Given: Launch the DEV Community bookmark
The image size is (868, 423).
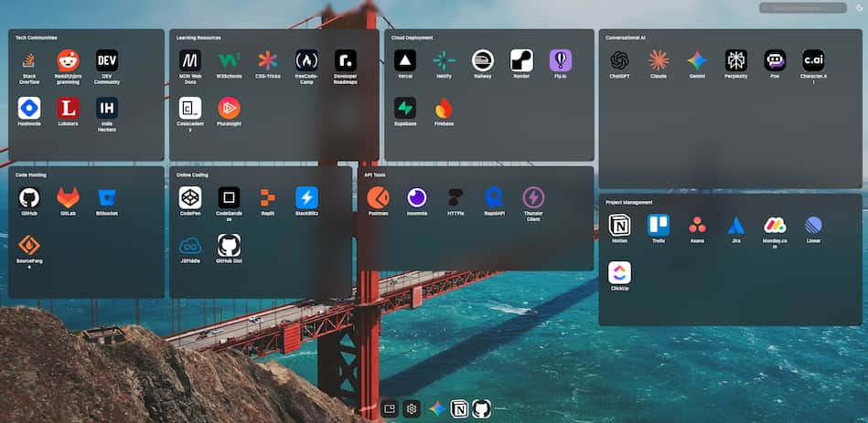Looking at the screenshot, I should [x=107, y=61].
